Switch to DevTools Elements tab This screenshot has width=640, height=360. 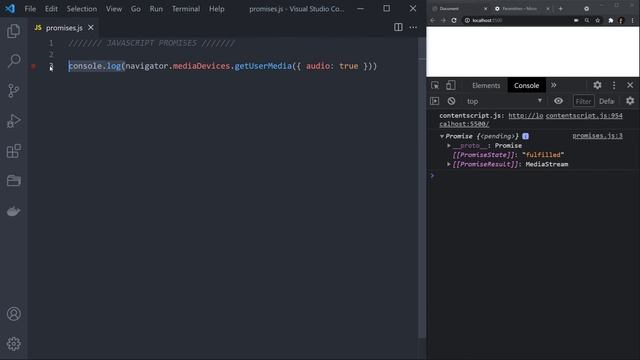[x=486, y=85]
